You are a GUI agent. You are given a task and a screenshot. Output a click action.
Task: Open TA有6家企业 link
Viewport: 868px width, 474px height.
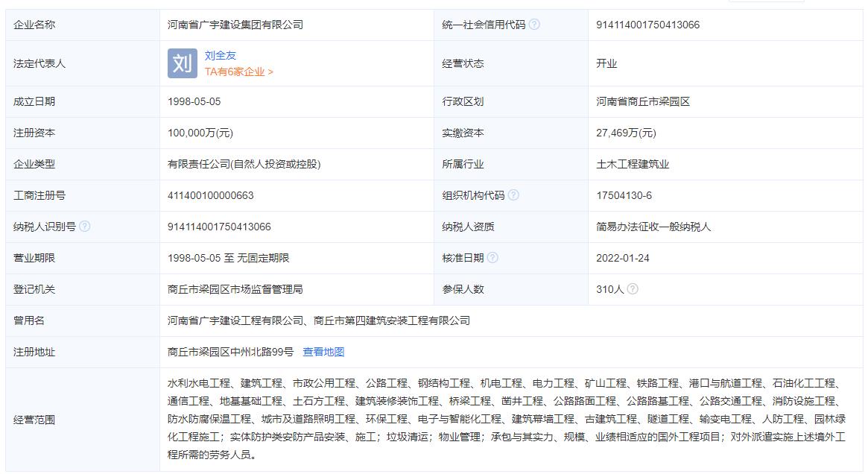coord(238,72)
